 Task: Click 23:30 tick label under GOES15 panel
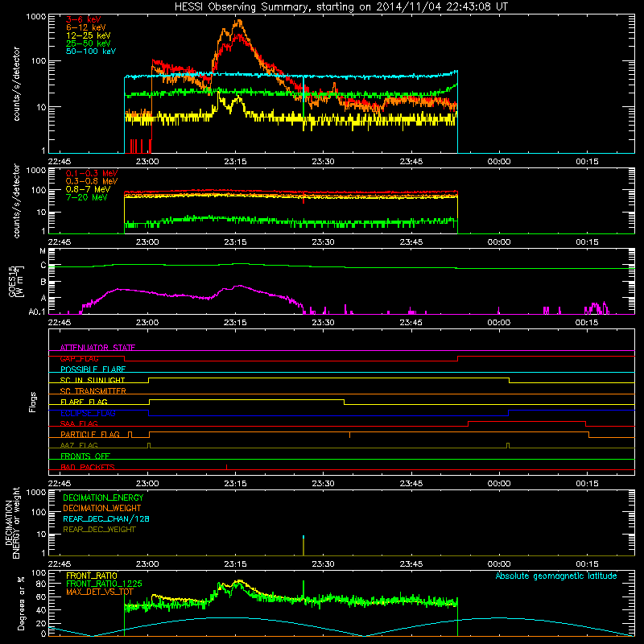click(324, 323)
